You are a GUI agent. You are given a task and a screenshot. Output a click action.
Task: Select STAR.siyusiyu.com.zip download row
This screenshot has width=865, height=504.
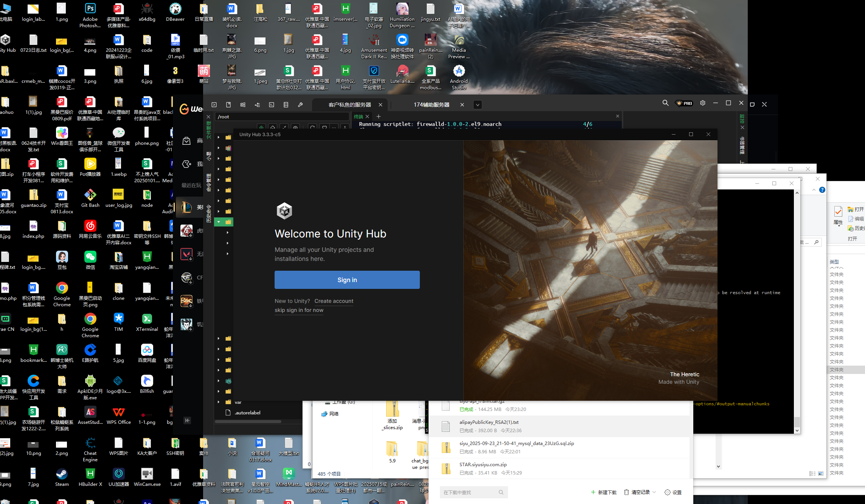[559, 468]
